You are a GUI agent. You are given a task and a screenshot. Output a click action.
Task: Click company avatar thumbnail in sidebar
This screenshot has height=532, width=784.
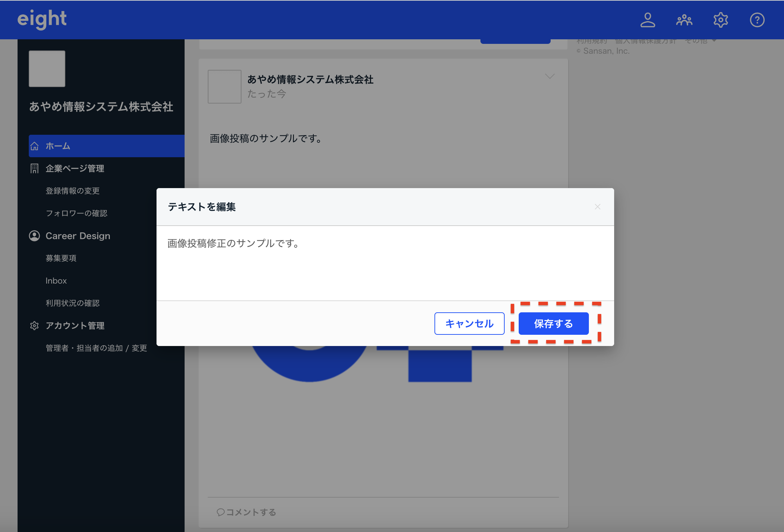tap(47, 69)
